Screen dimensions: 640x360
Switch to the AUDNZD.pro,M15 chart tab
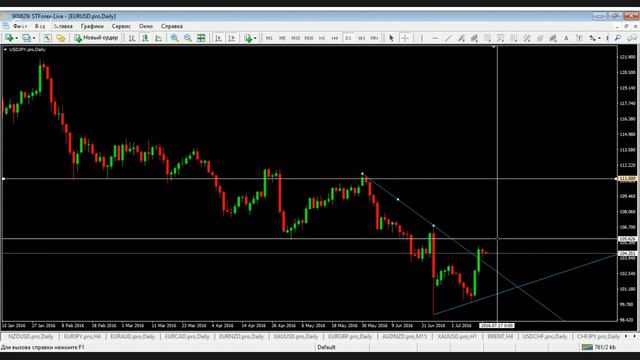pyautogui.click(x=404, y=336)
